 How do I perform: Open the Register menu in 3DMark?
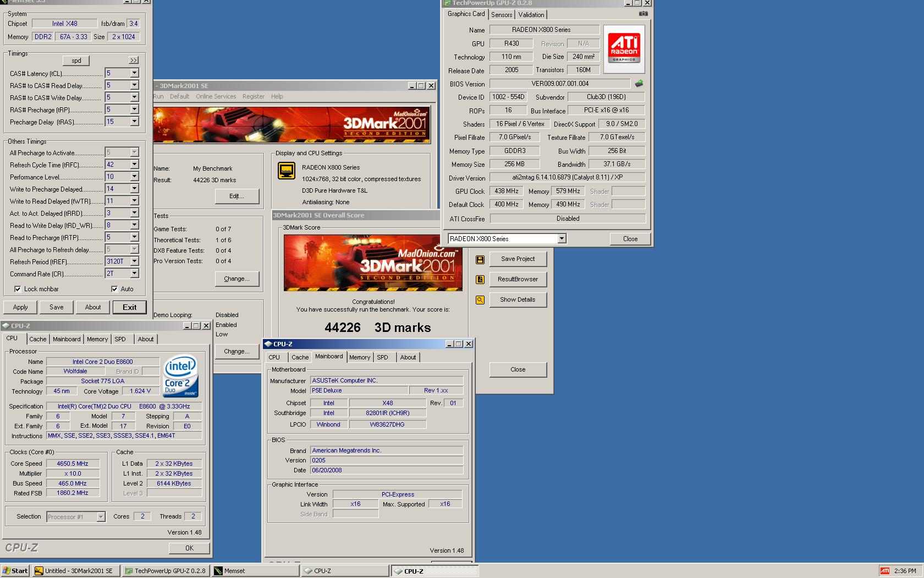(x=254, y=96)
